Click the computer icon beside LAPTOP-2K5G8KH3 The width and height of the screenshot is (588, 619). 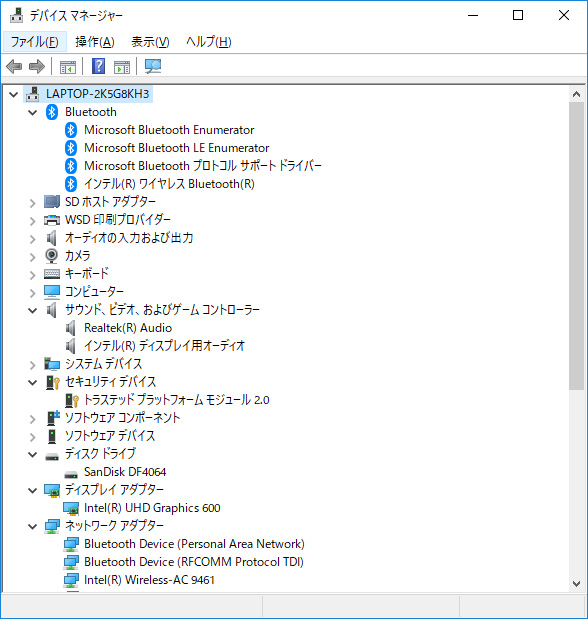pos(33,94)
